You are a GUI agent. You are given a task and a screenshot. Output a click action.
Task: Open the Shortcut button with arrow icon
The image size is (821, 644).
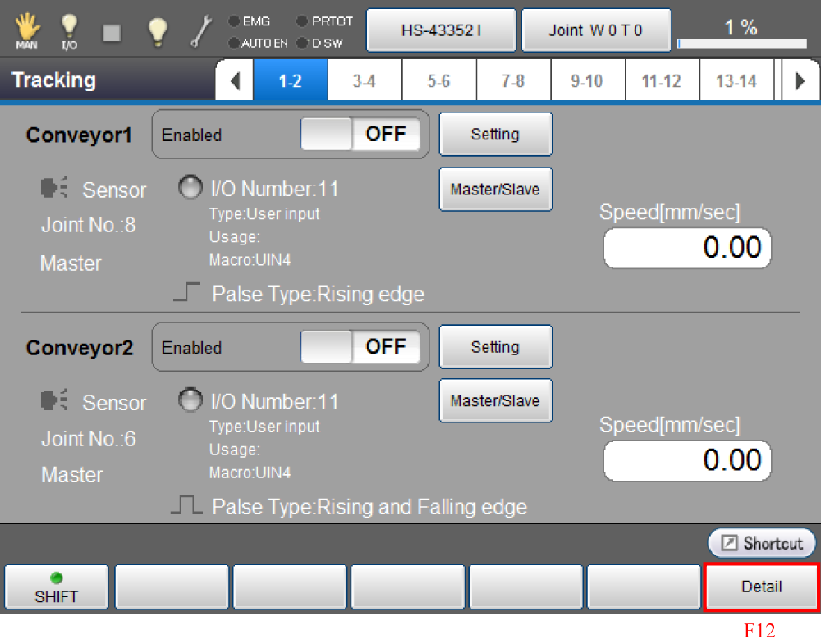pyautogui.click(x=762, y=543)
